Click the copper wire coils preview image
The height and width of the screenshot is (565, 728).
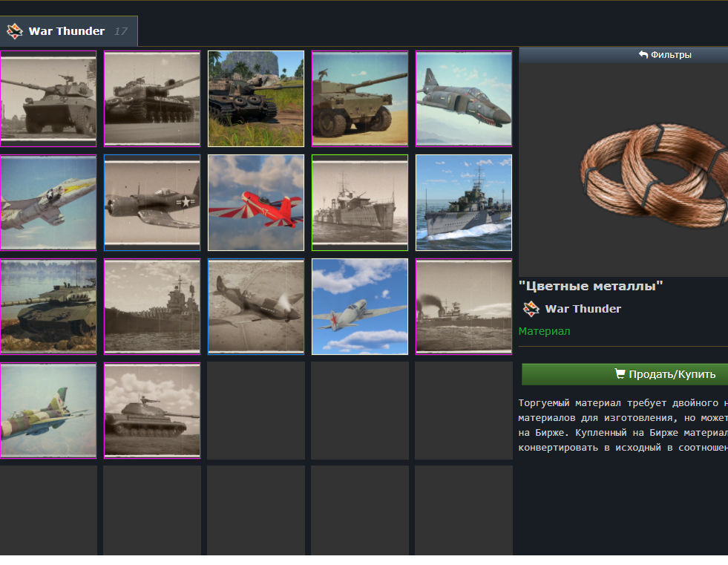pyautogui.click(x=654, y=176)
